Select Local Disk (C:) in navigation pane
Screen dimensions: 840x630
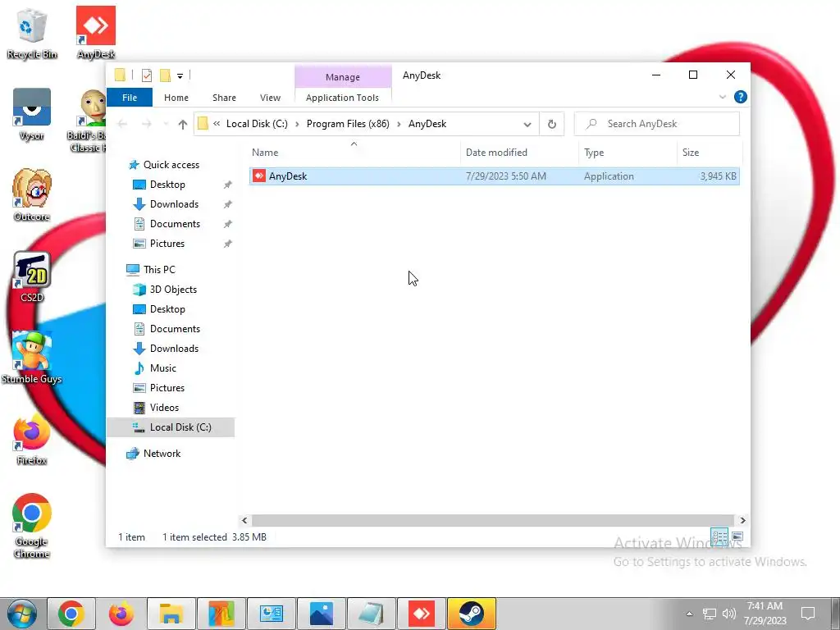coord(171,427)
